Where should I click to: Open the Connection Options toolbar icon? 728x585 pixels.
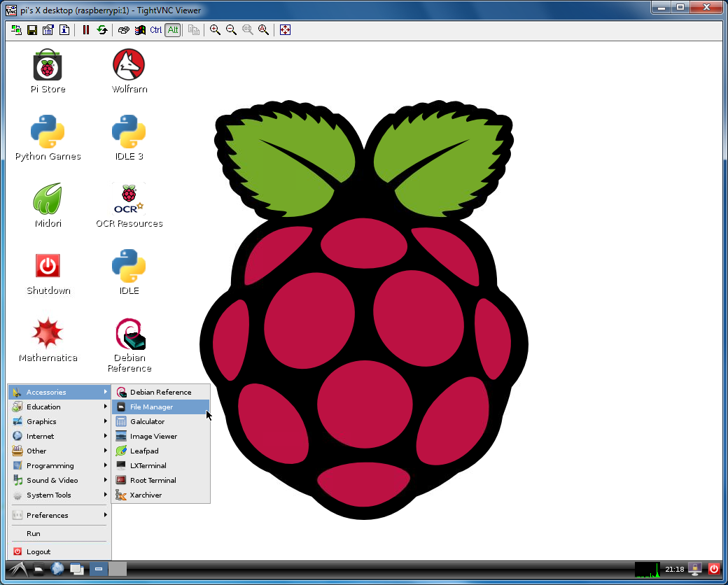pyautogui.click(x=48, y=30)
